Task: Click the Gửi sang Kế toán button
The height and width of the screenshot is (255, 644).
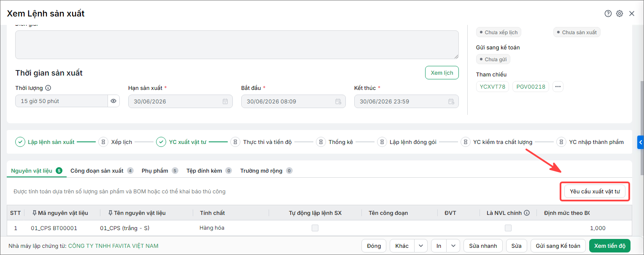Action: [558, 246]
